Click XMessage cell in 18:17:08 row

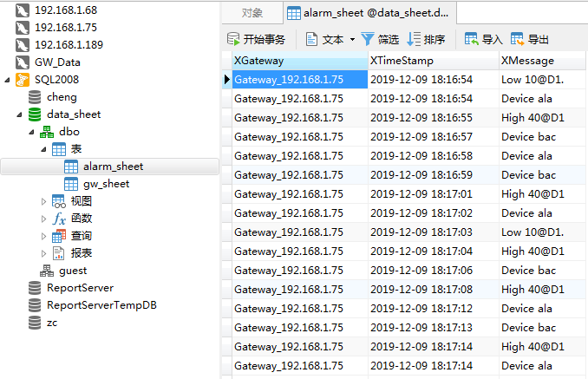click(x=543, y=290)
